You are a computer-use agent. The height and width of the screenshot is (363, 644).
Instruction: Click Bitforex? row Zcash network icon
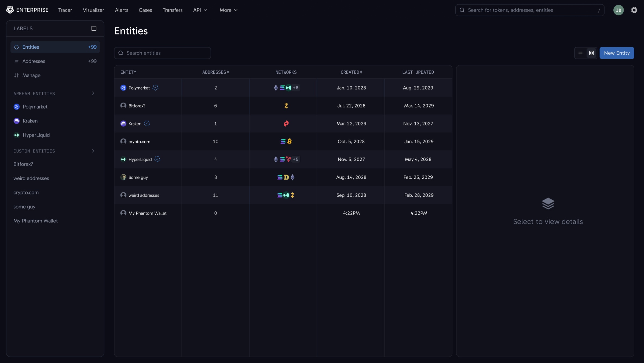tap(286, 106)
